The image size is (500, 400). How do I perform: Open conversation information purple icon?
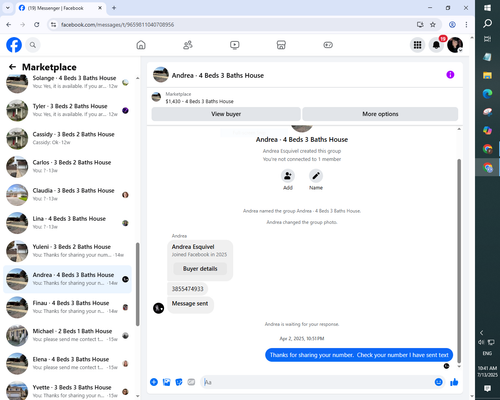(450, 75)
